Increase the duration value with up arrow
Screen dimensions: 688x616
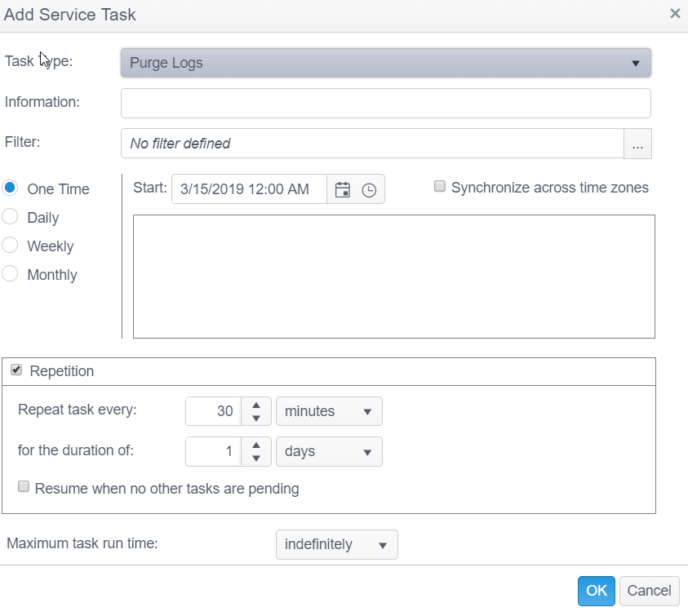click(x=256, y=445)
